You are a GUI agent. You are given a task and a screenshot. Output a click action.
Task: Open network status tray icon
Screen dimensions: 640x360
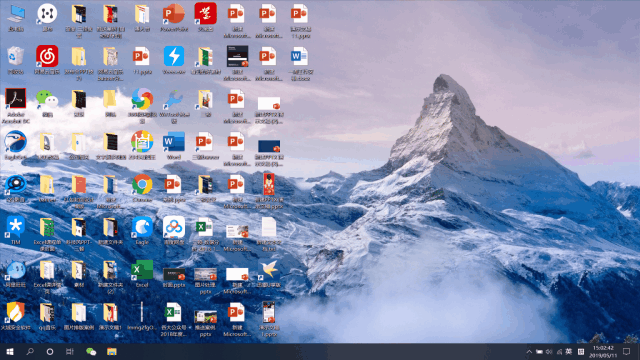click(x=559, y=352)
